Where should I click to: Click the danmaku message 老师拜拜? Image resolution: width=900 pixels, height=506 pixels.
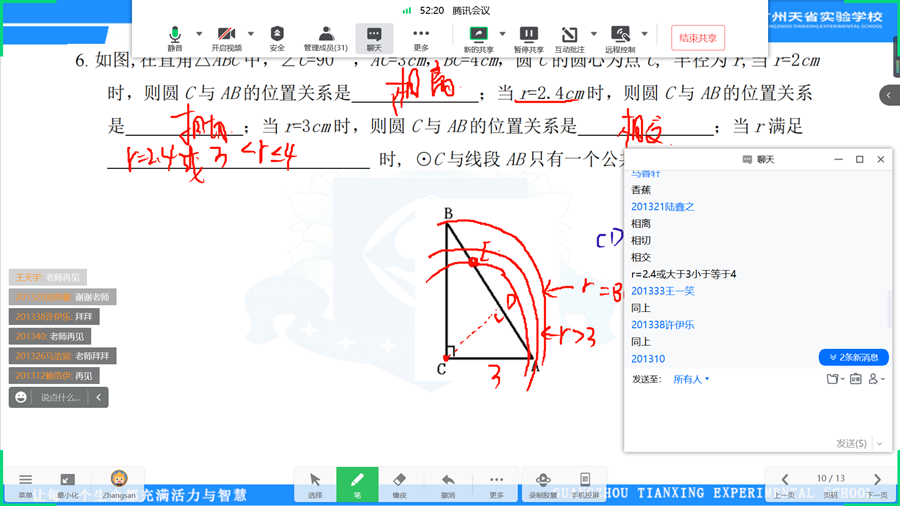[x=63, y=356]
